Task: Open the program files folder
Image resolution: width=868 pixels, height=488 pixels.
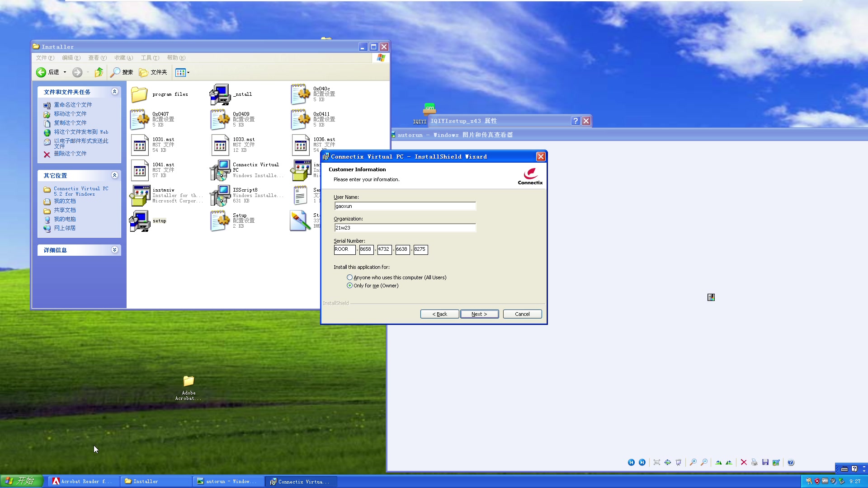Action: pos(139,94)
